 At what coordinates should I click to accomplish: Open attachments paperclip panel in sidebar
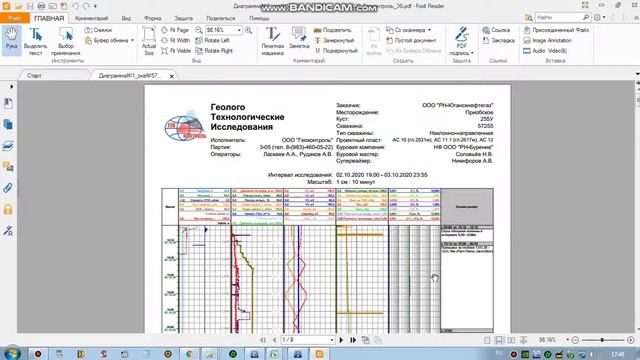(8, 188)
